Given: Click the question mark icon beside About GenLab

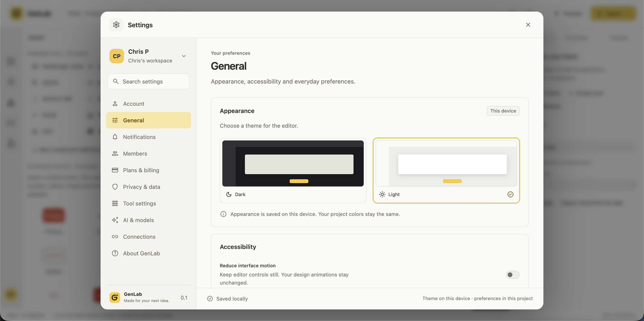Looking at the screenshot, I should 115,253.
